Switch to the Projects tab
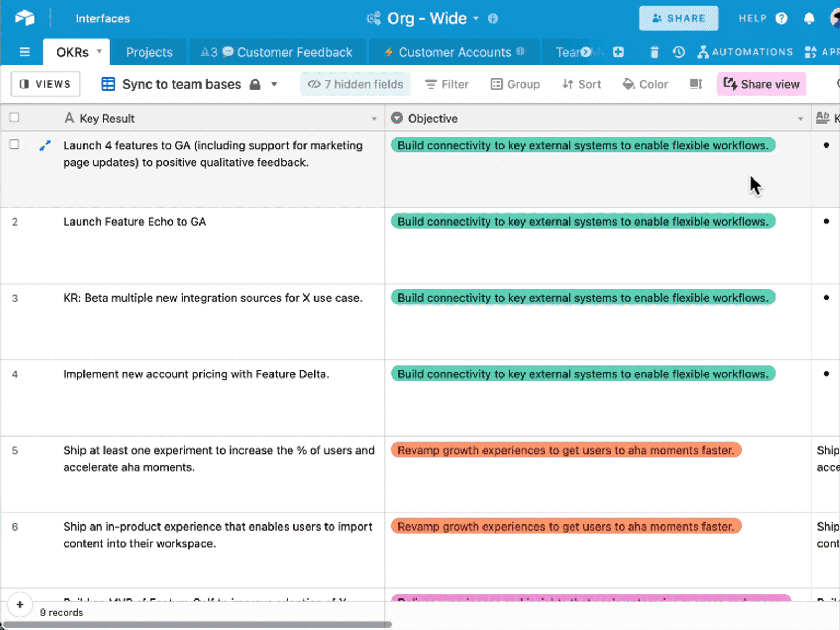This screenshot has width=840, height=630. (149, 52)
